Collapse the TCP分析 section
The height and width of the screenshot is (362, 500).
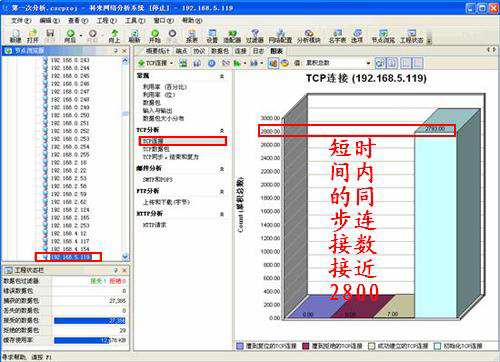222,131
